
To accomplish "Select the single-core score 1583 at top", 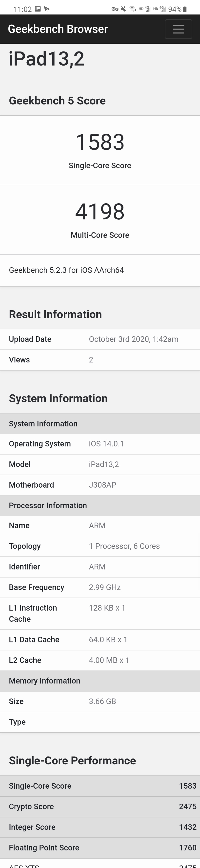I will (x=100, y=142).
